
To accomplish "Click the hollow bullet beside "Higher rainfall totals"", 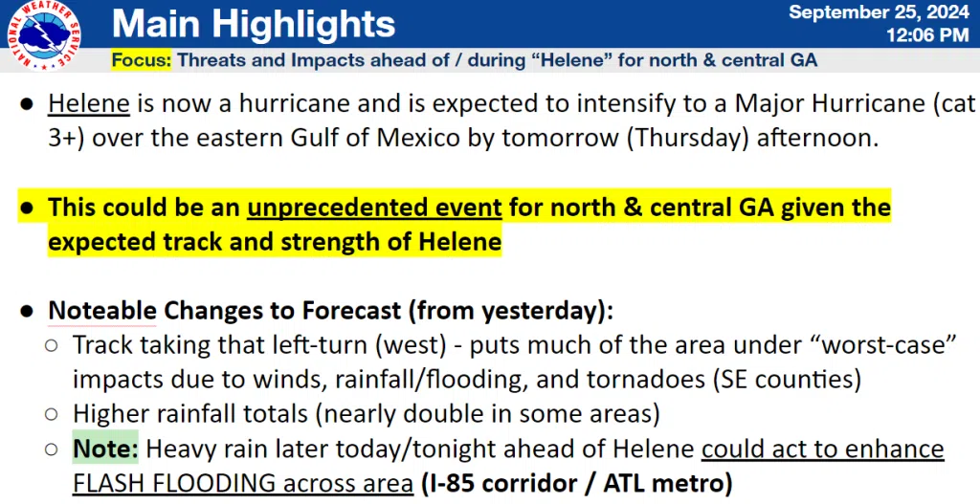I will [52, 415].
